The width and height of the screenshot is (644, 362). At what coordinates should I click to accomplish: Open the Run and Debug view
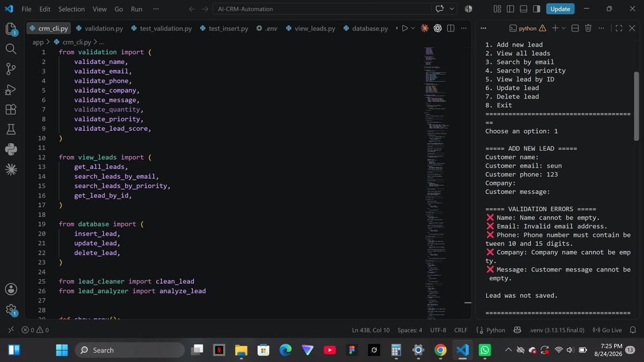[11, 89]
